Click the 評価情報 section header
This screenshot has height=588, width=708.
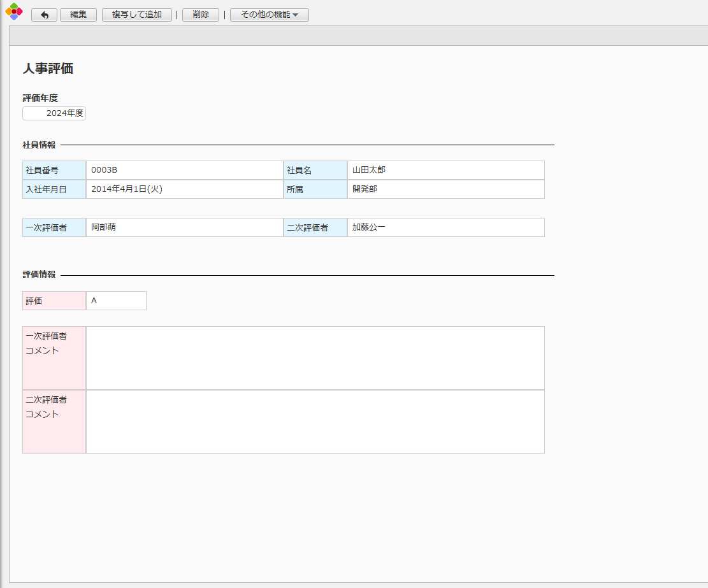(39, 275)
